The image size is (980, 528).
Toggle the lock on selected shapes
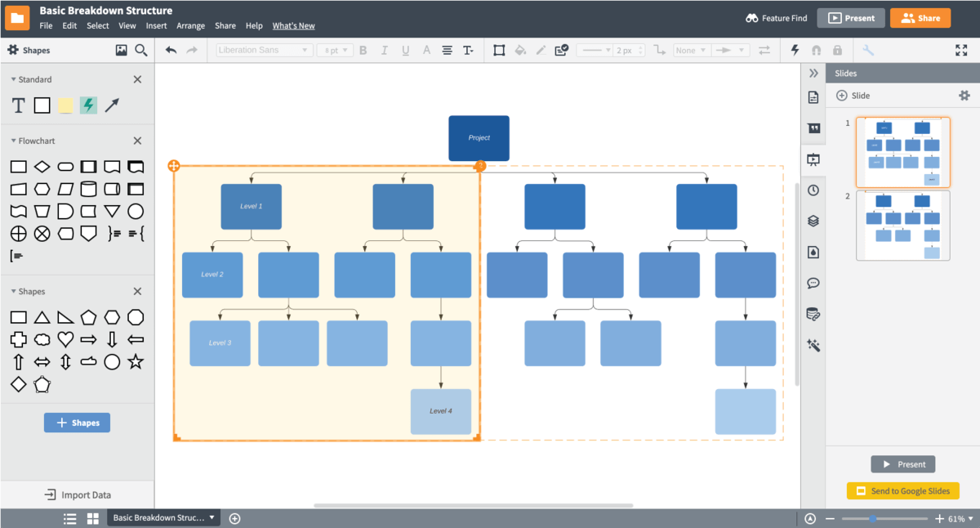pos(836,50)
